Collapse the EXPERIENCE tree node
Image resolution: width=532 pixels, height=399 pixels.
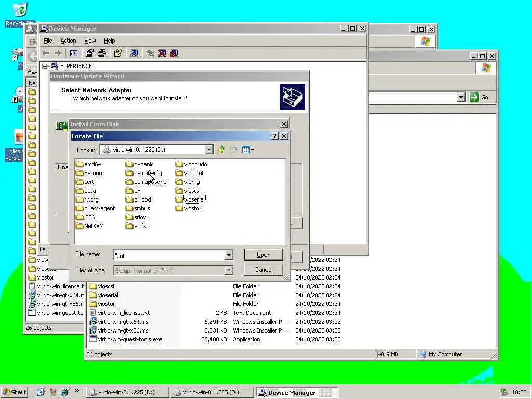[45, 66]
